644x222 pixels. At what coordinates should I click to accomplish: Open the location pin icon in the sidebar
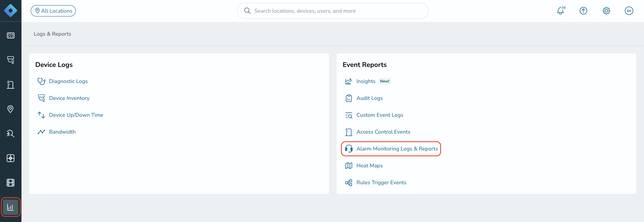[x=11, y=109]
